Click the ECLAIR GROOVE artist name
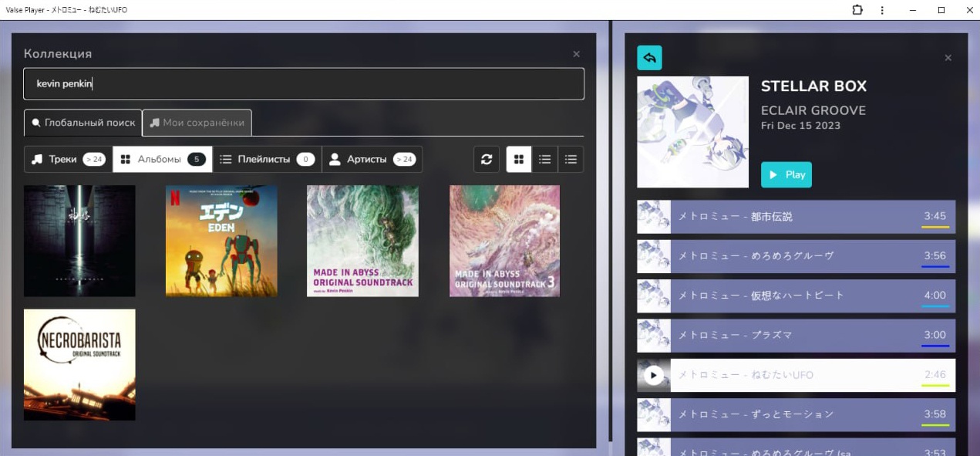The height and width of the screenshot is (456, 980). tap(813, 110)
